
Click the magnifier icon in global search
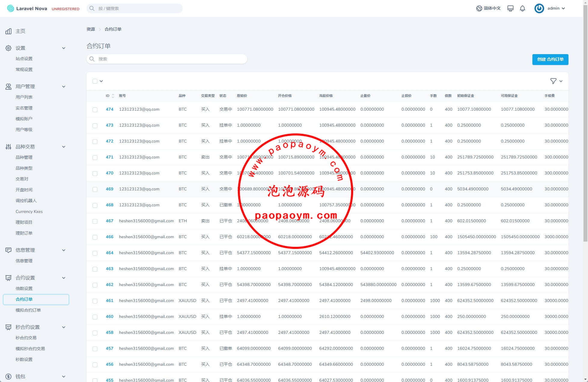[92, 8]
